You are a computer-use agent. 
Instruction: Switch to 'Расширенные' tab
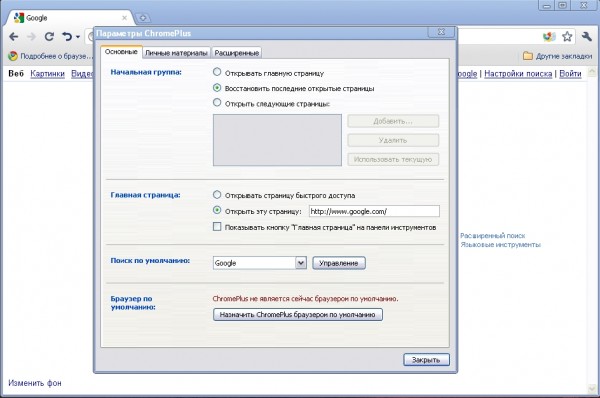(236, 53)
